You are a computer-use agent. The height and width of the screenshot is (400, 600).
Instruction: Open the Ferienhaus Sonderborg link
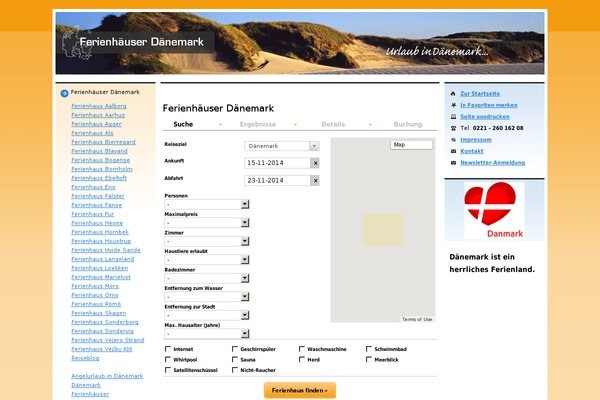[105, 322]
